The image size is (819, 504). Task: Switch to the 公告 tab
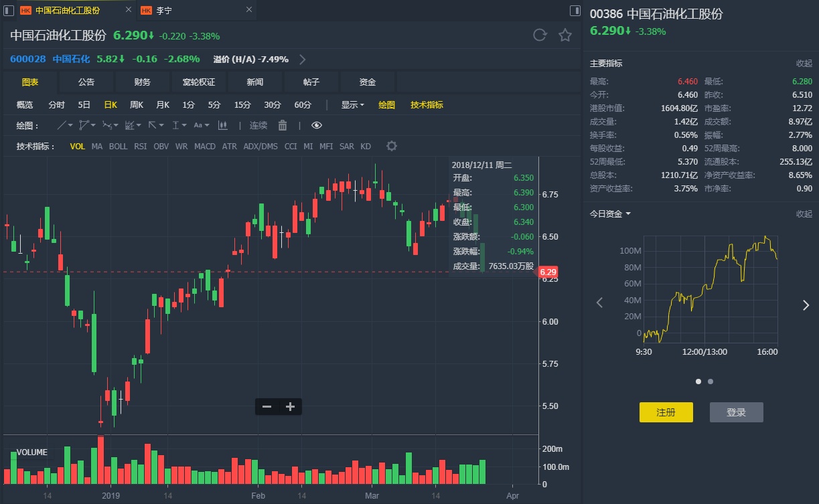point(86,82)
